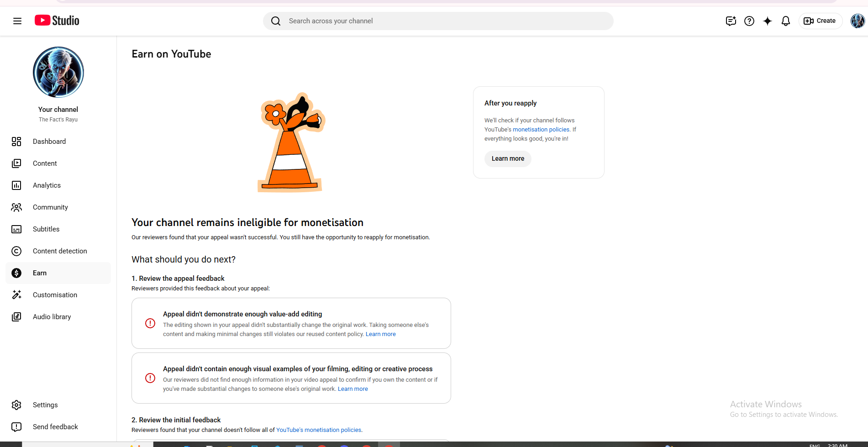The height and width of the screenshot is (447, 868).
Task: Open monetisation policies link in reapply card
Action: coord(541,130)
